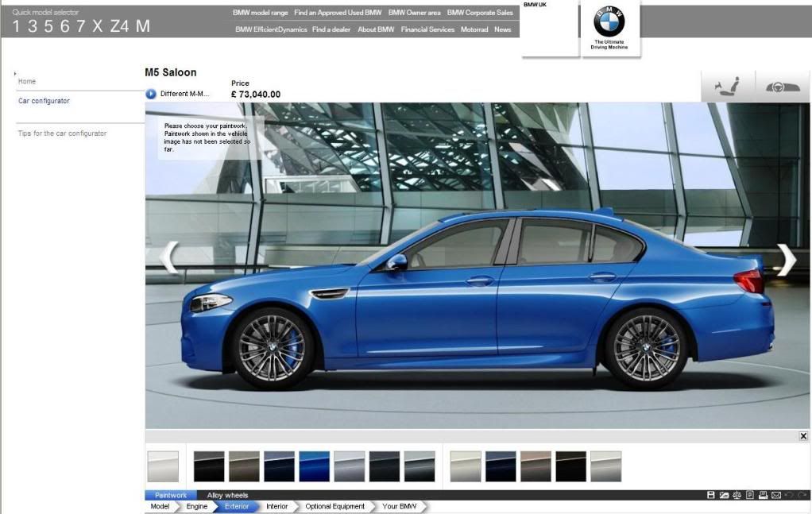Click the save configuration floppy icon
The height and width of the screenshot is (514, 812).
click(711, 496)
